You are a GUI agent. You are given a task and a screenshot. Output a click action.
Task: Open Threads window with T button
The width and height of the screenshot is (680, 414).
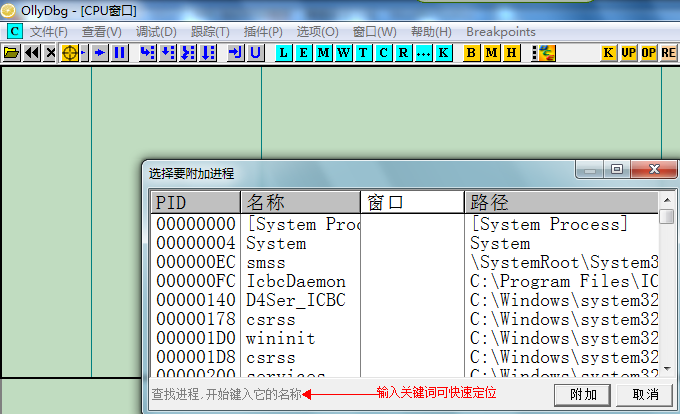pos(363,53)
